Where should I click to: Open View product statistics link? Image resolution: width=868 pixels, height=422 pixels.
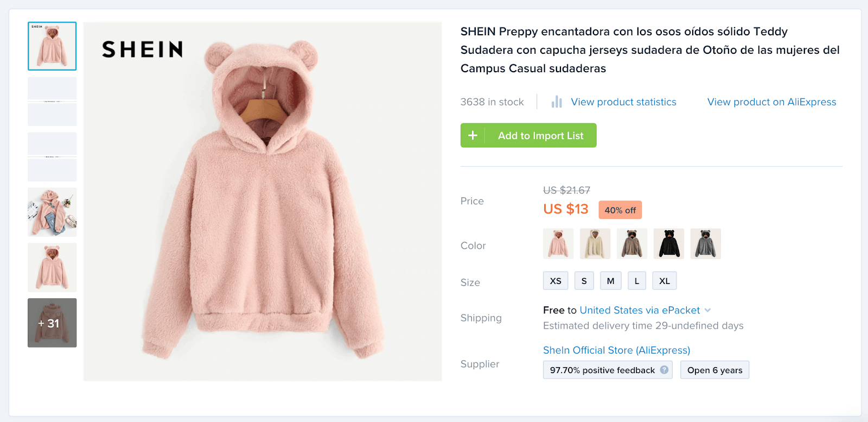[623, 102]
